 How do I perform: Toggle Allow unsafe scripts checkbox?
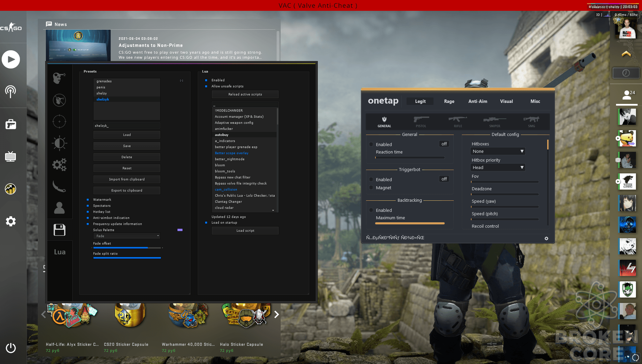(206, 86)
